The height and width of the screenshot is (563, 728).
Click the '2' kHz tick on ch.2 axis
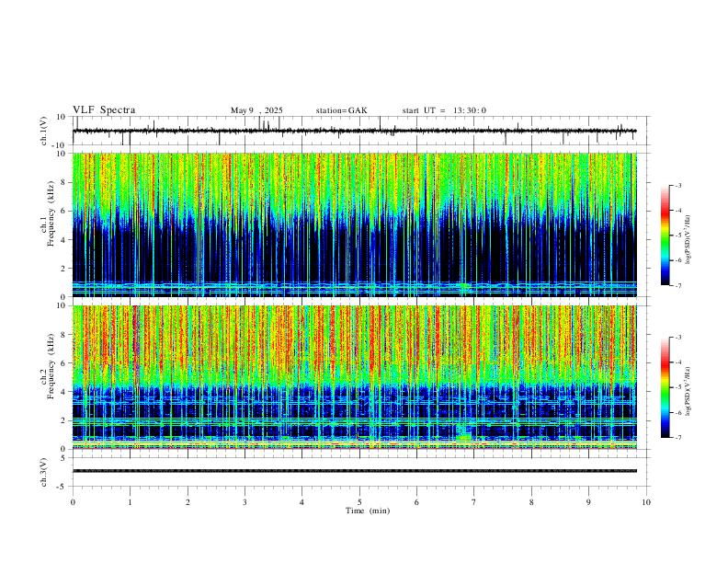64,420
